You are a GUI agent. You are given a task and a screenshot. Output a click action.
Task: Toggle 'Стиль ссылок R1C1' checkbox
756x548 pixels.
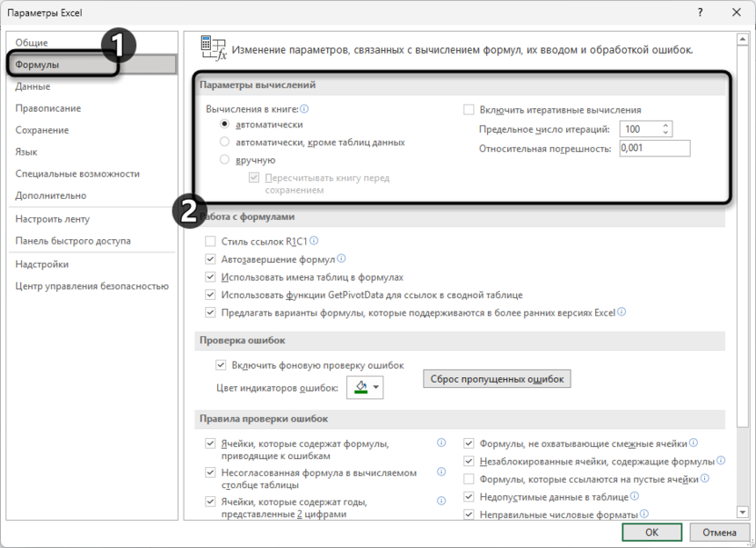coord(210,241)
